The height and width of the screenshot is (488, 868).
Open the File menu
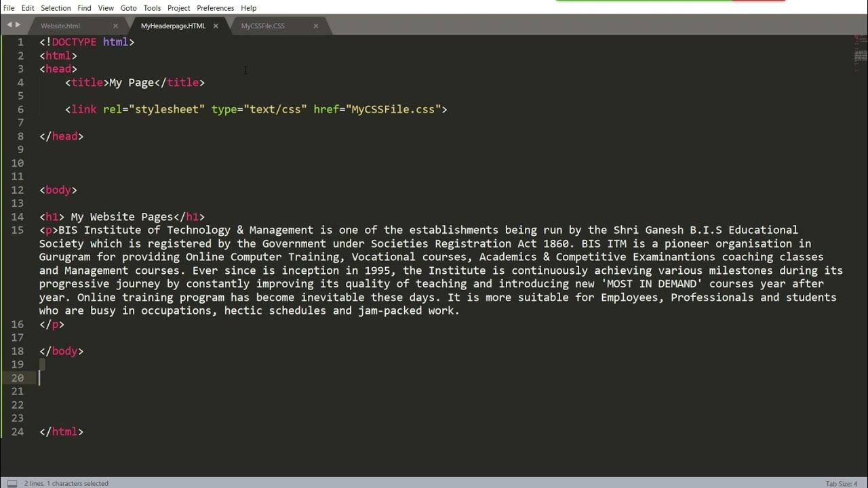[9, 8]
